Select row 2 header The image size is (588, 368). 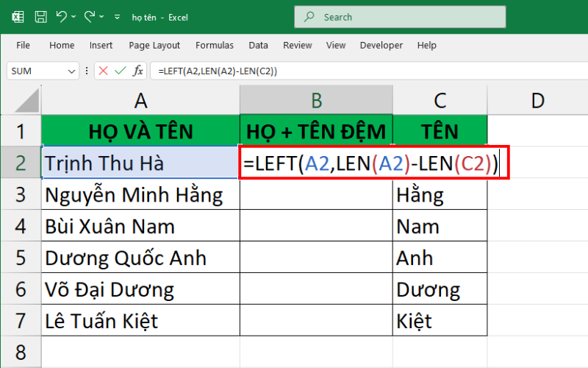pyautogui.click(x=21, y=163)
